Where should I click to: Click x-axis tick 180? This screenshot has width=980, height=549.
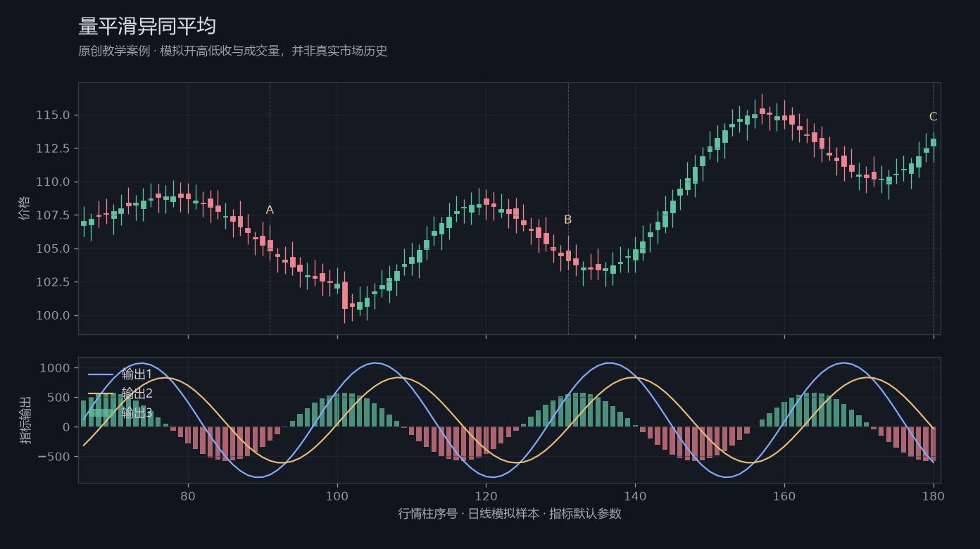(934, 496)
